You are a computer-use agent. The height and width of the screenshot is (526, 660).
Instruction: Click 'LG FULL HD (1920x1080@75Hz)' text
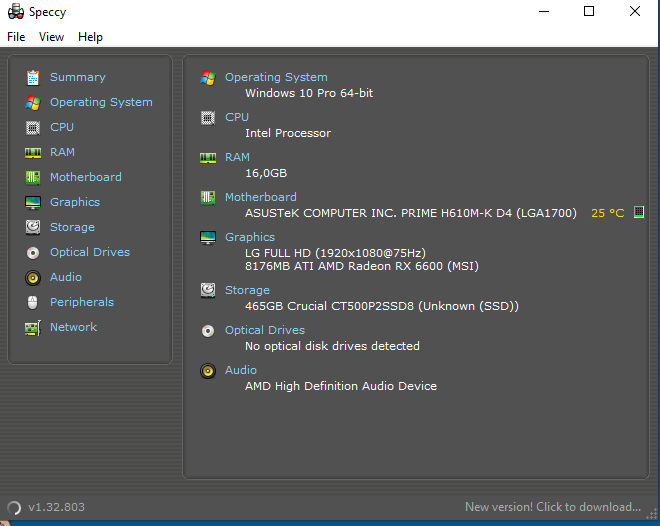pos(335,253)
